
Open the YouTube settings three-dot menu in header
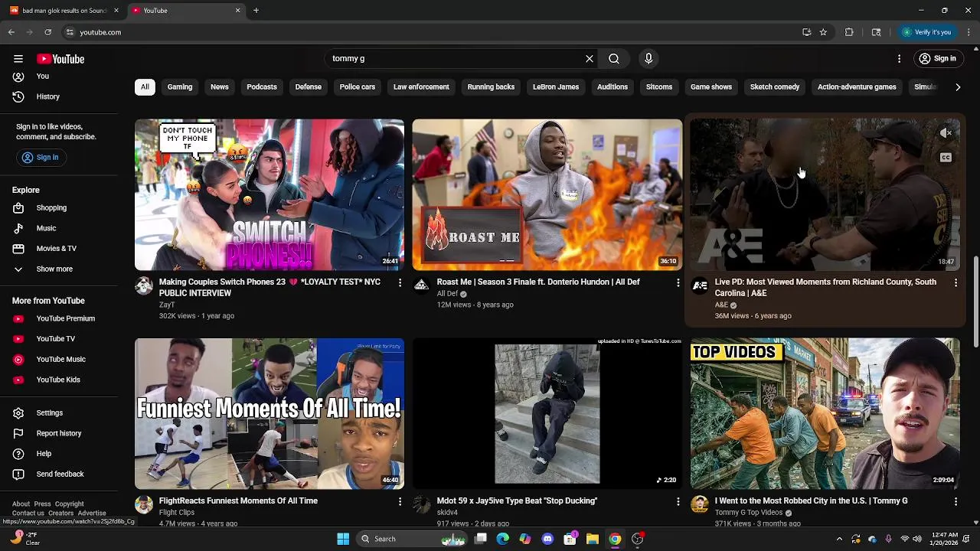(x=900, y=59)
